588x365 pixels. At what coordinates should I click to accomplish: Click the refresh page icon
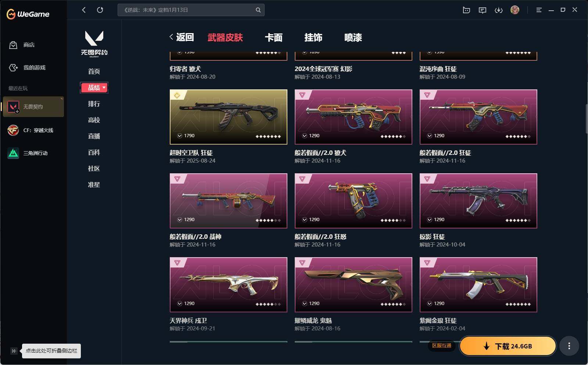pos(100,10)
